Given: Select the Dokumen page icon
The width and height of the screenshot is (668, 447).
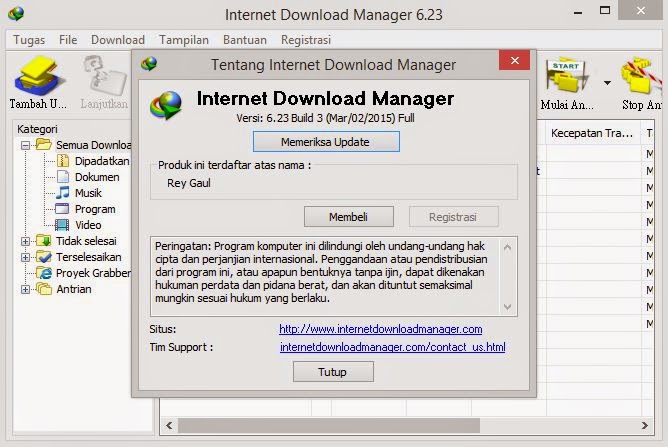Looking at the screenshot, I should point(63,176).
